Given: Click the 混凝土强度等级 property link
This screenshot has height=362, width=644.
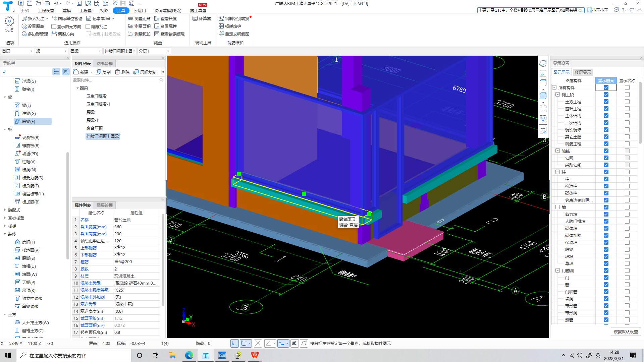Looking at the screenshot, I should coord(95,290).
